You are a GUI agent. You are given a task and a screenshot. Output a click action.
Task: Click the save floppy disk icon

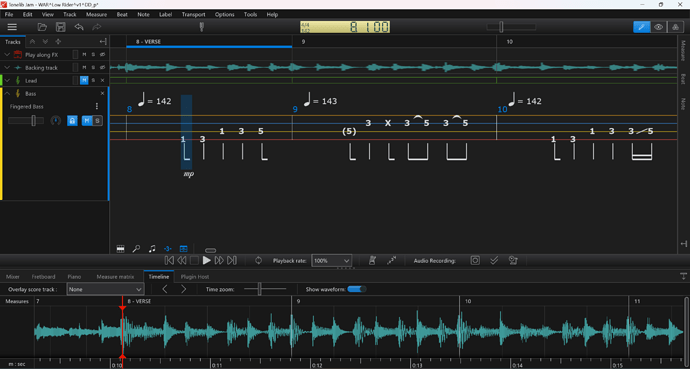[x=61, y=27]
